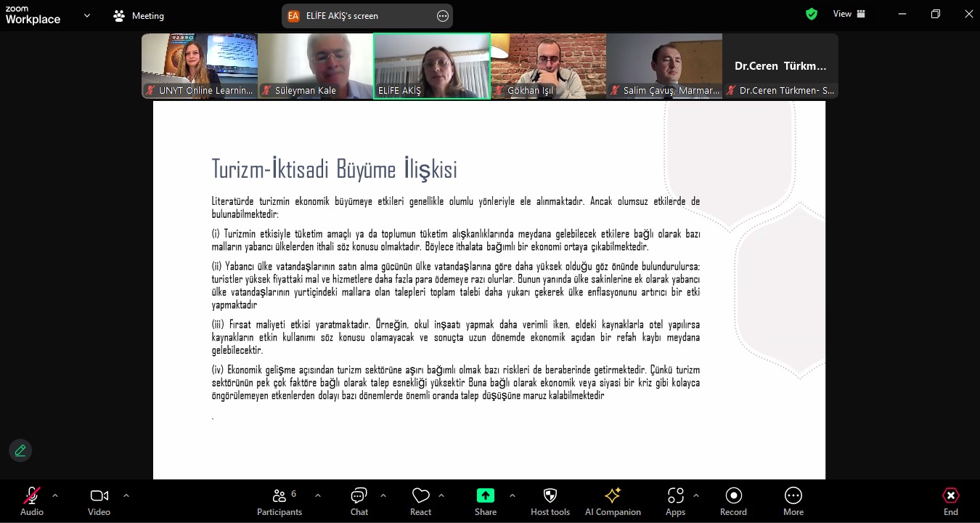Image resolution: width=980 pixels, height=523 pixels.
Task: Click muted mic icon on Dr.Ceren Türkmen
Action: click(732, 91)
